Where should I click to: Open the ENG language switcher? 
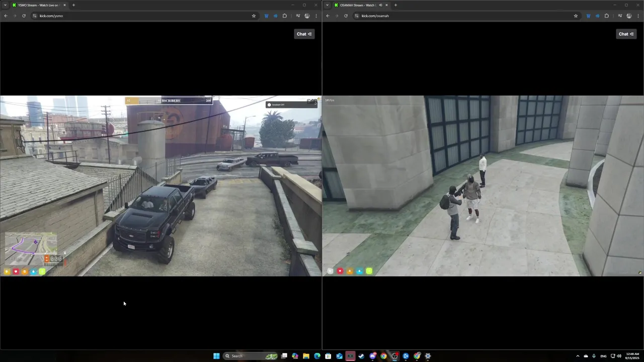[603, 356]
